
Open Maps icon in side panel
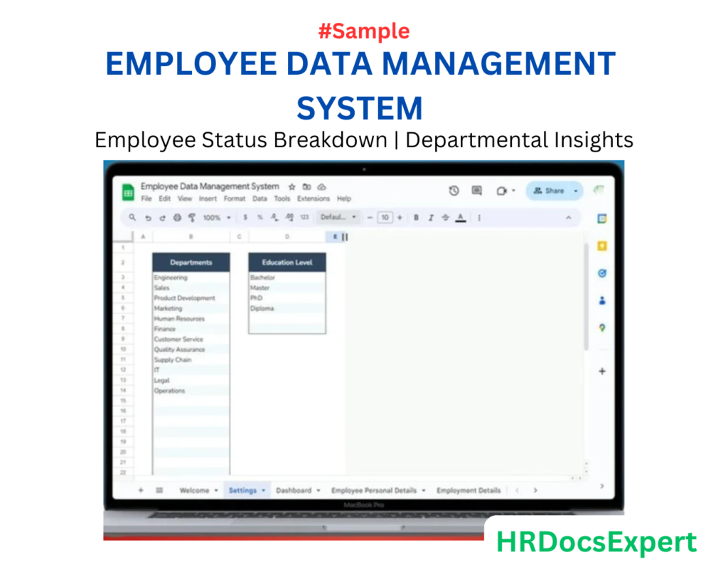pyautogui.click(x=602, y=327)
